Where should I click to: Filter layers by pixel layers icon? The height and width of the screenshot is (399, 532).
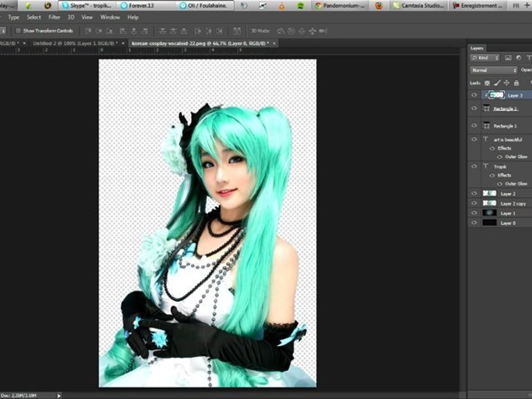click(508, 58)
